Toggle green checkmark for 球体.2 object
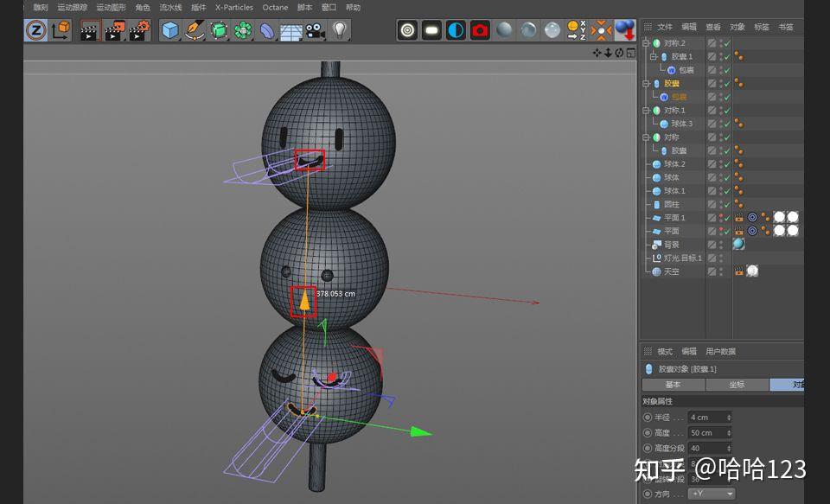 [x=726, y=164]
